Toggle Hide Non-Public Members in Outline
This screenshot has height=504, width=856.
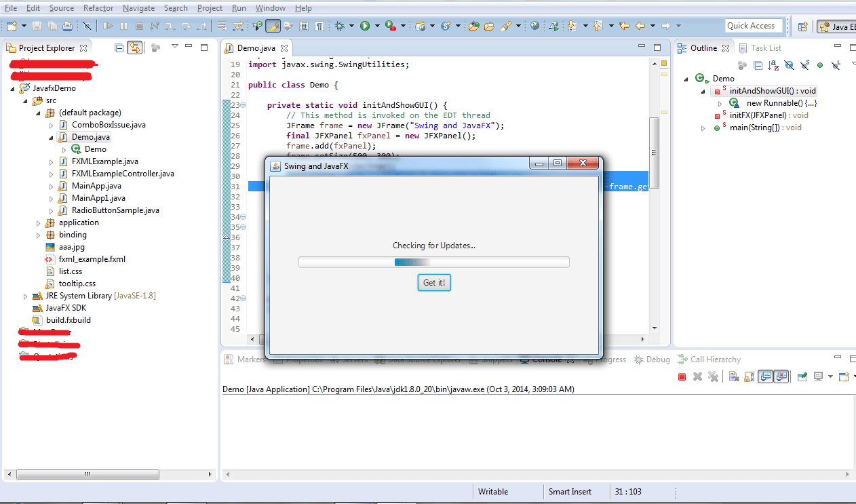tap(820, 65)
